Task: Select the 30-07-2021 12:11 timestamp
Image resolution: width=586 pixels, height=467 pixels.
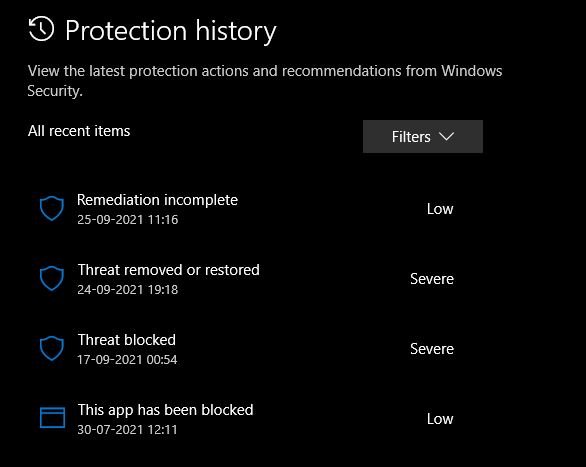Action: [x=127, y=429]
